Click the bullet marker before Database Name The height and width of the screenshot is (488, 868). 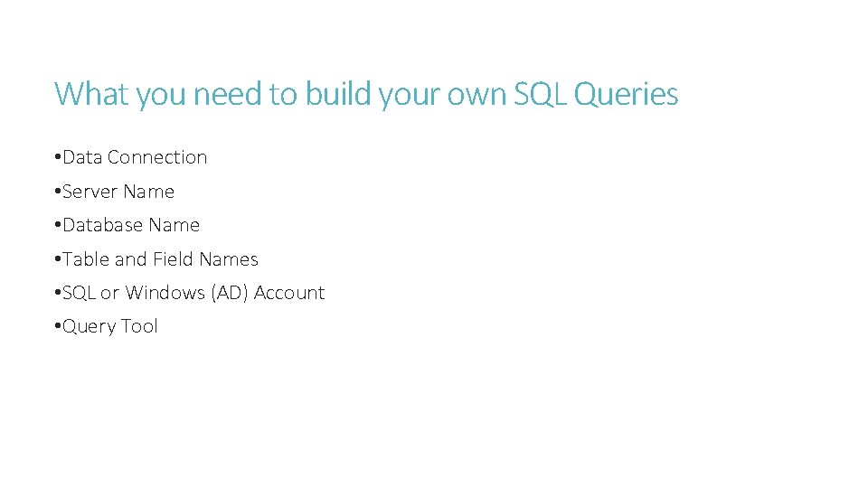click(57, 226)
